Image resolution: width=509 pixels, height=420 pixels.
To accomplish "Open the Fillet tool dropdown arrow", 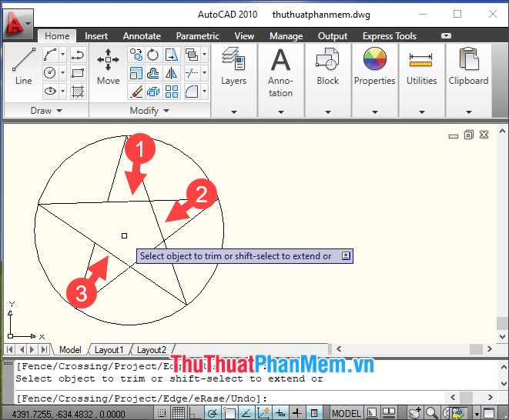I will click(205, 91).
